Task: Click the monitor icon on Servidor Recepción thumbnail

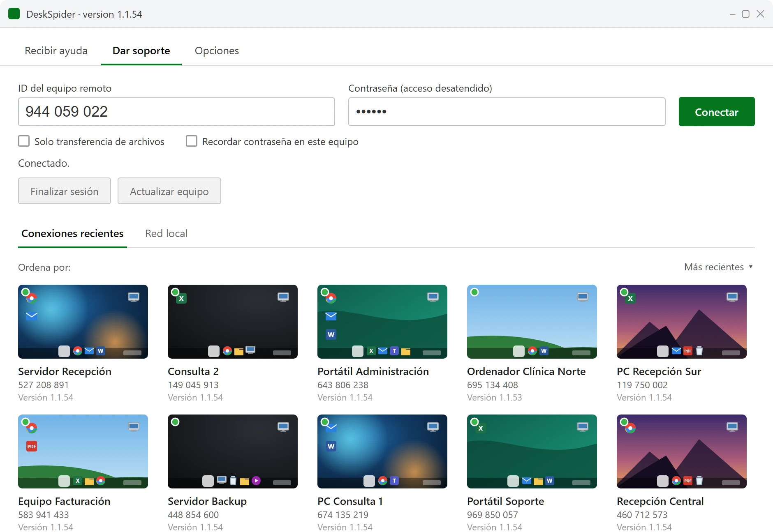Action: click(134, 297)
